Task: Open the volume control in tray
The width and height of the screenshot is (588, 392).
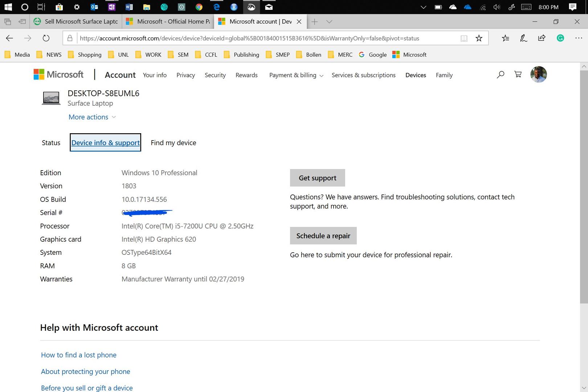Action: 497,7
